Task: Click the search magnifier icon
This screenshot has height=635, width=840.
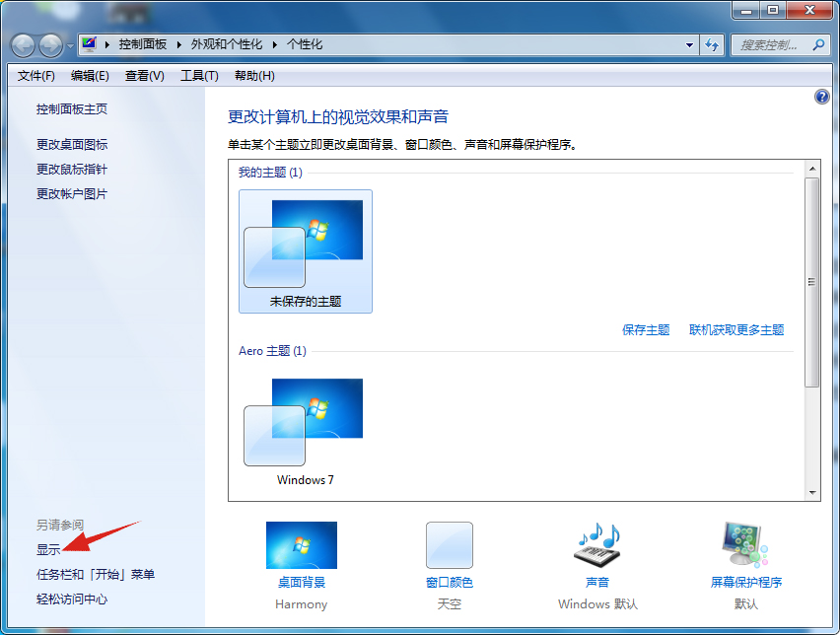Action: (x=818, y=45)
